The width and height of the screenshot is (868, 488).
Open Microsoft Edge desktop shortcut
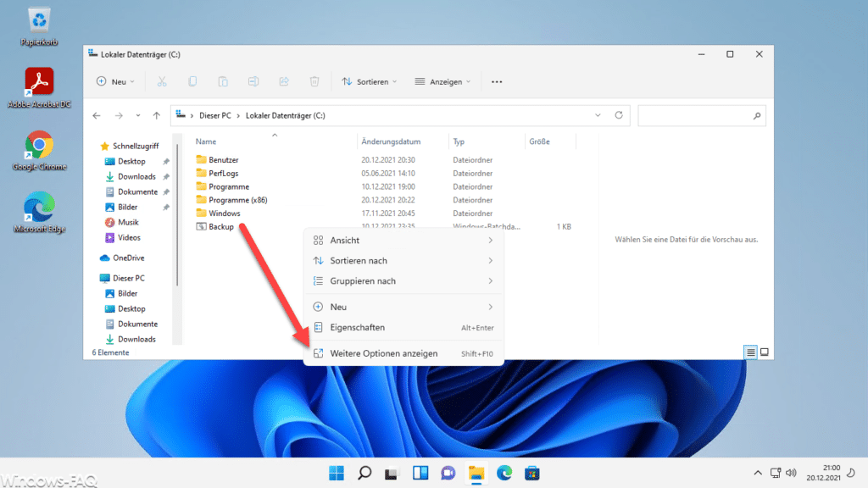[x=39, y=213]
